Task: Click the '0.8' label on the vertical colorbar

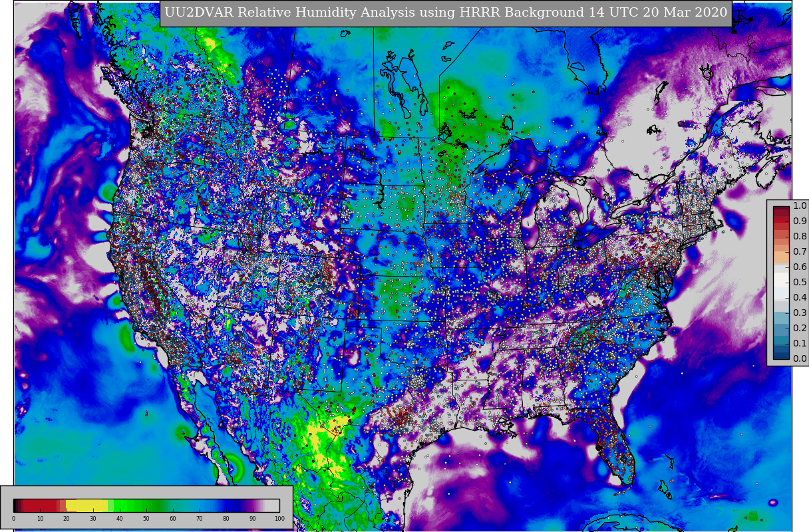Action: [800, 237]
